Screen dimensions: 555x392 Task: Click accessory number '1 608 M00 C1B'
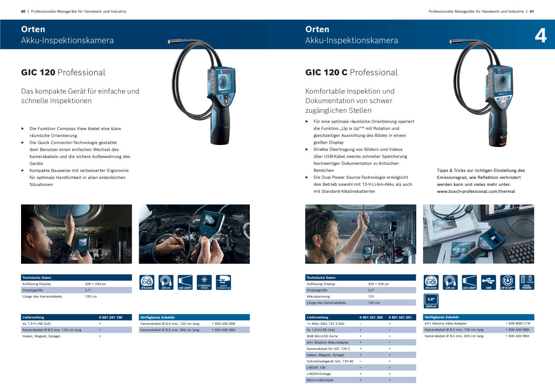(518, 324)
